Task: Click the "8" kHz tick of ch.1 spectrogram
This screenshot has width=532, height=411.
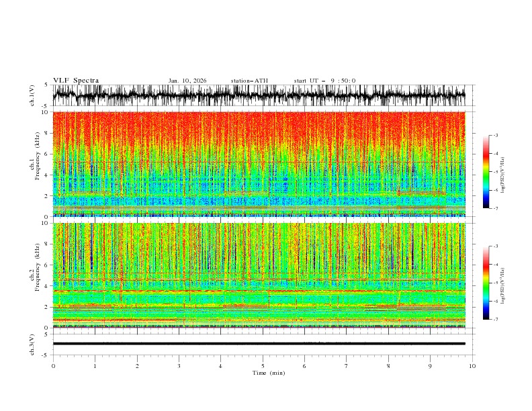Action: pos(47,133)
